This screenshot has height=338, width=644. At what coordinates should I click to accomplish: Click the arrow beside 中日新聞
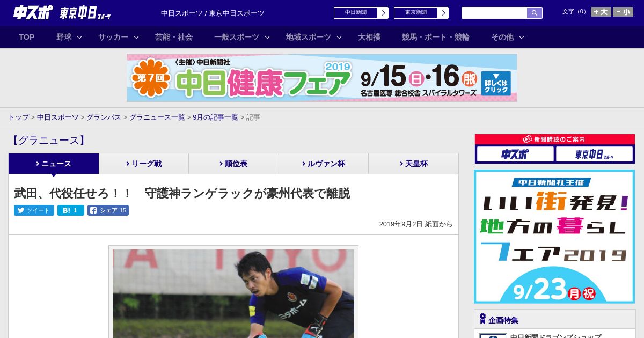[383, 13]
